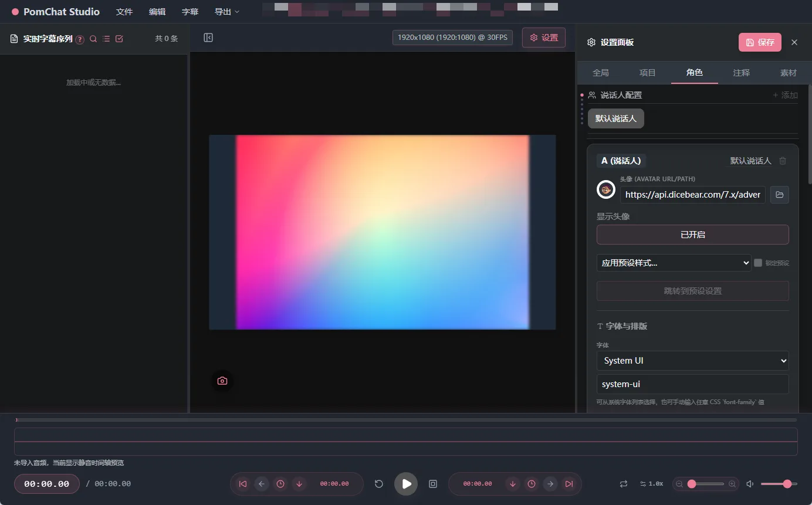Image resolution: width=812 pixels, height=505 pixels.
Task: Take a snapshot with the camera icon
Action: [222, 381]
